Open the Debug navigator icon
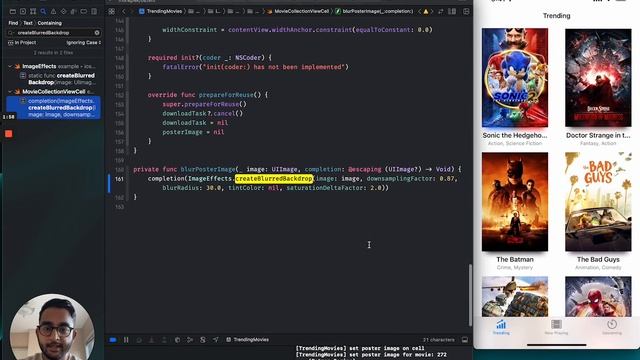640x360 pixels. click(x=73, y=11)
